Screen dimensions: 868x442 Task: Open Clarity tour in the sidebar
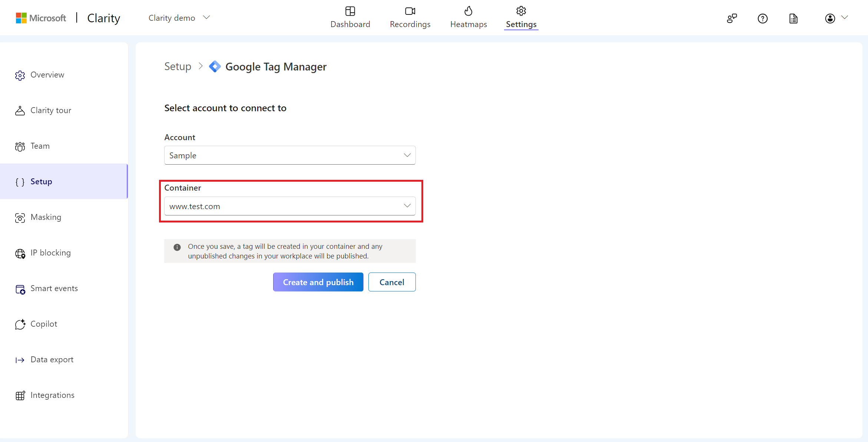(x=64, y=110)
